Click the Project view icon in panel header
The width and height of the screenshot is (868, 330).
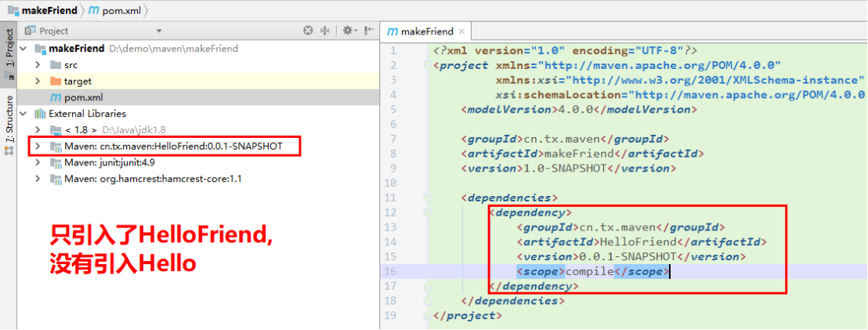click(31, 31)
